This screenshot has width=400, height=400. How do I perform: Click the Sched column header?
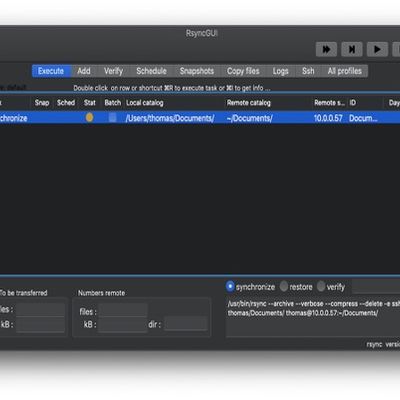tap(66, 103)
